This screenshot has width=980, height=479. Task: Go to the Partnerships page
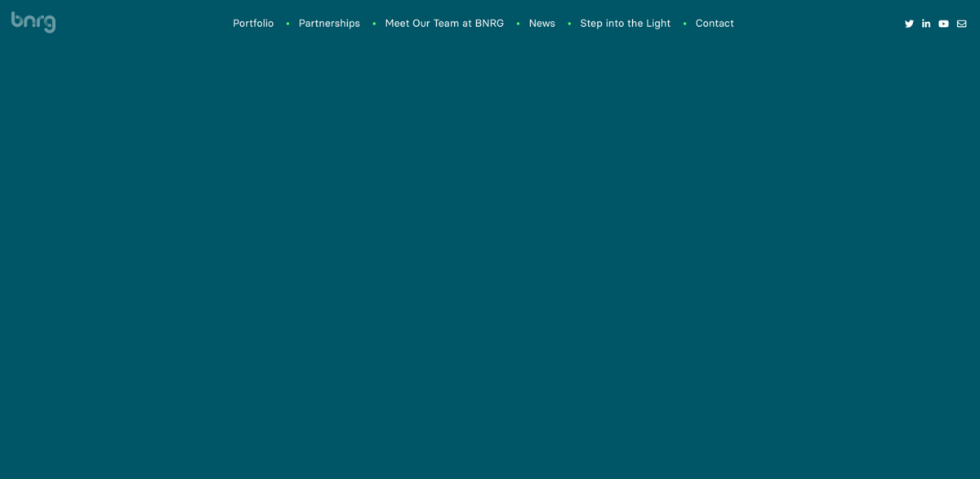point(329,24)
